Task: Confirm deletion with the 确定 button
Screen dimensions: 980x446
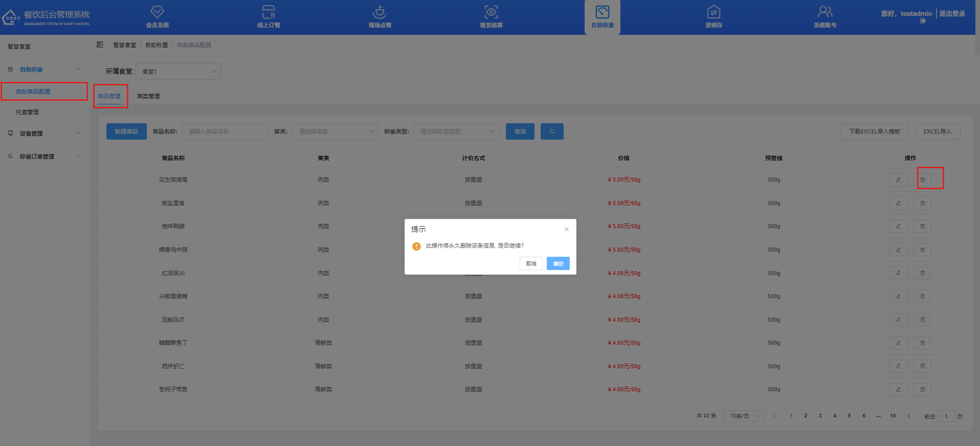Action: pyautogui.click(x=558, y=263)
